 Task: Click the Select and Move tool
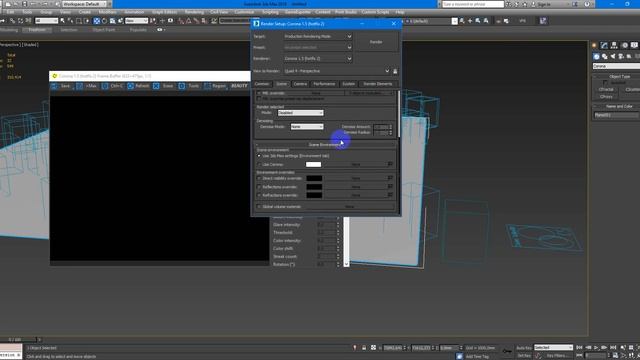97,21
